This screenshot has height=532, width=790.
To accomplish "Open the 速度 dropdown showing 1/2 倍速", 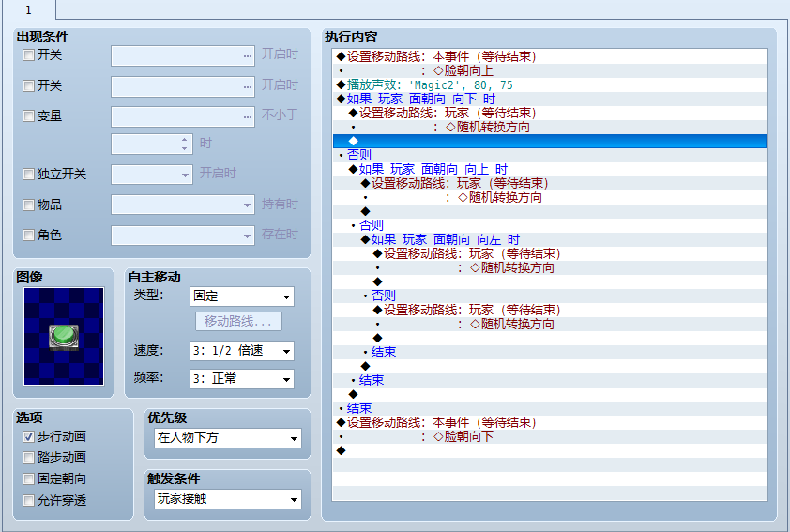I will pyautogui.click(x=242, y=351).
